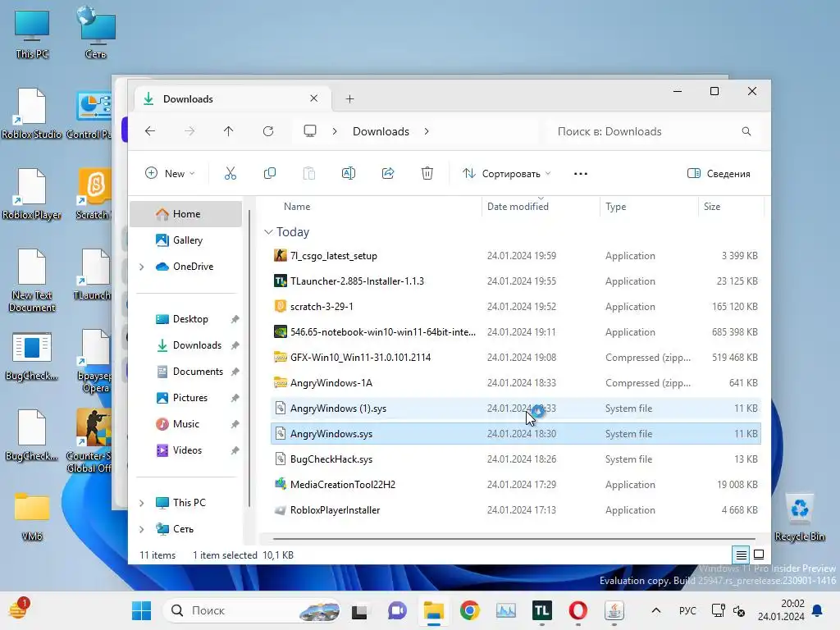The height and width of the screenshot is (630, 840).
Task: Click the taskbar Поиск search box
Action: pos(252,610)
